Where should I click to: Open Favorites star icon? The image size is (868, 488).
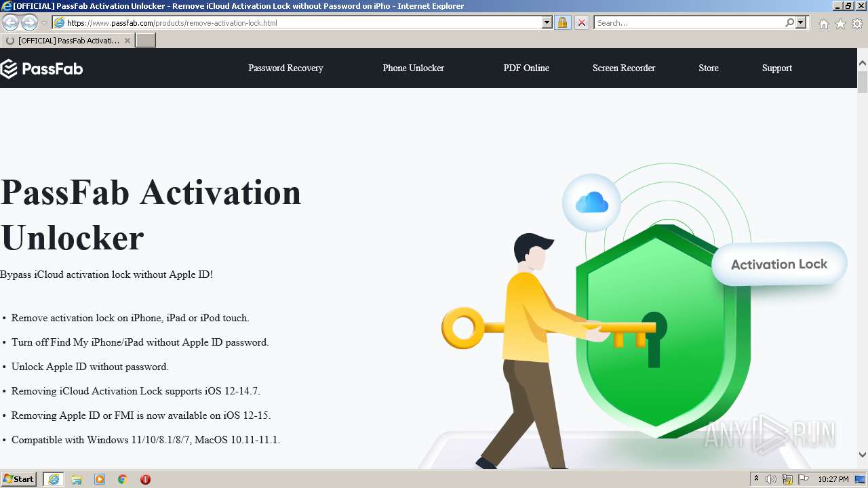[x=840, y=24]
